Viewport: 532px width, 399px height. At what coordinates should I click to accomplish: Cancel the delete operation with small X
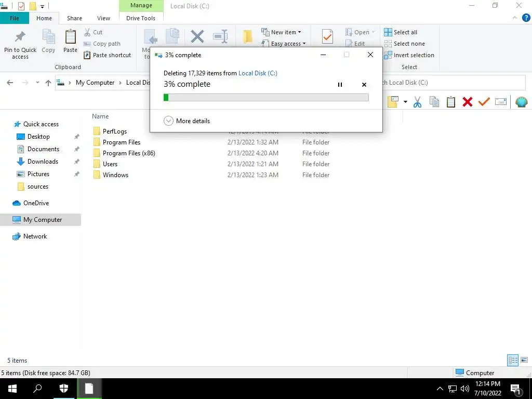coord(364,85)
